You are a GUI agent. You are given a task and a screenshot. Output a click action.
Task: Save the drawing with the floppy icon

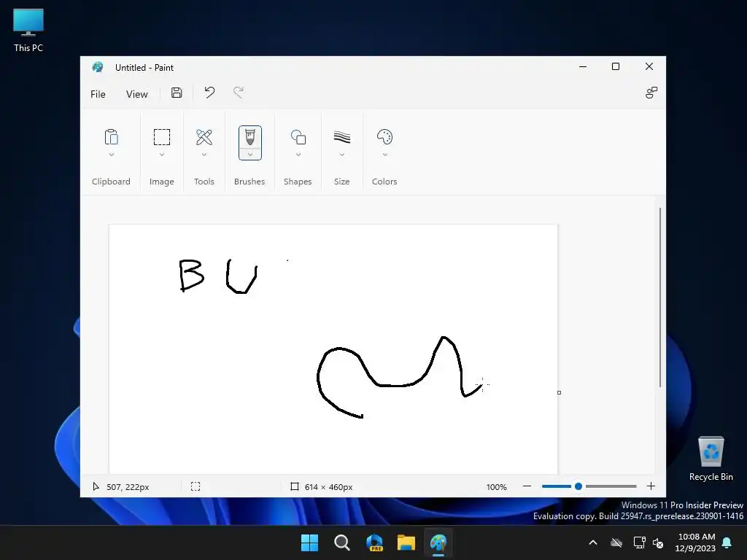177,93
